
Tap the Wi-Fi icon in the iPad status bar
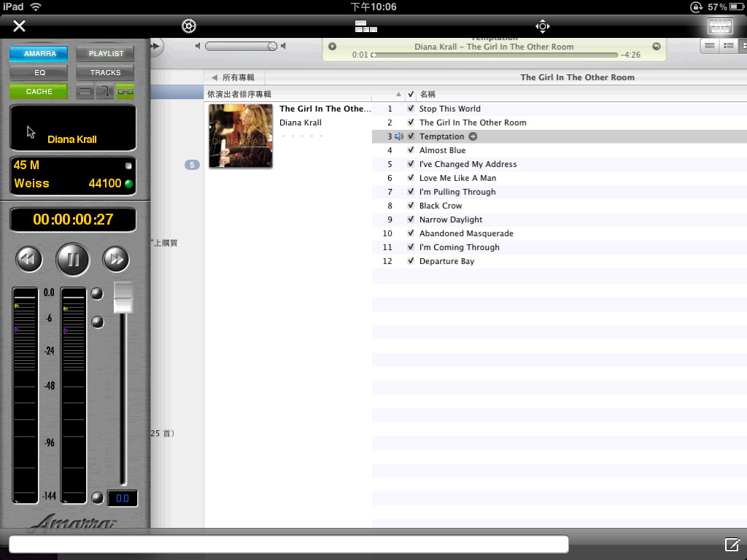tap(35, 7)
